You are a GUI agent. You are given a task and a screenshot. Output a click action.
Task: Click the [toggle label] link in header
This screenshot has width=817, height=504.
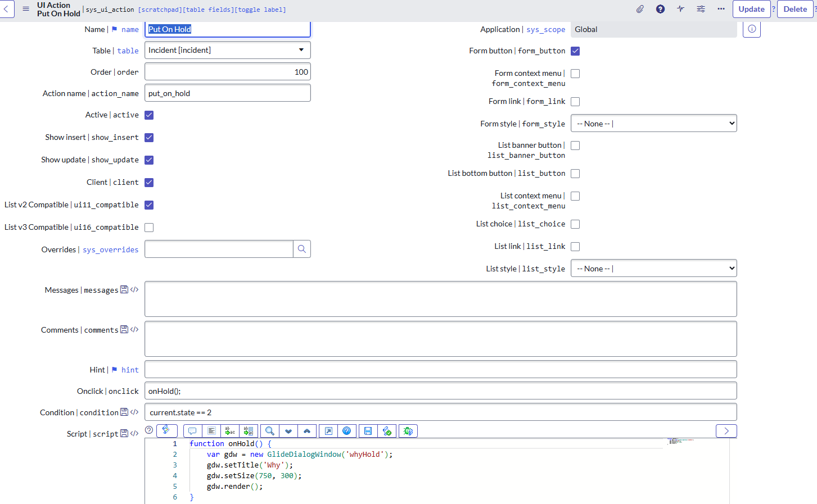pyautogui.click(x=260, y=10)
